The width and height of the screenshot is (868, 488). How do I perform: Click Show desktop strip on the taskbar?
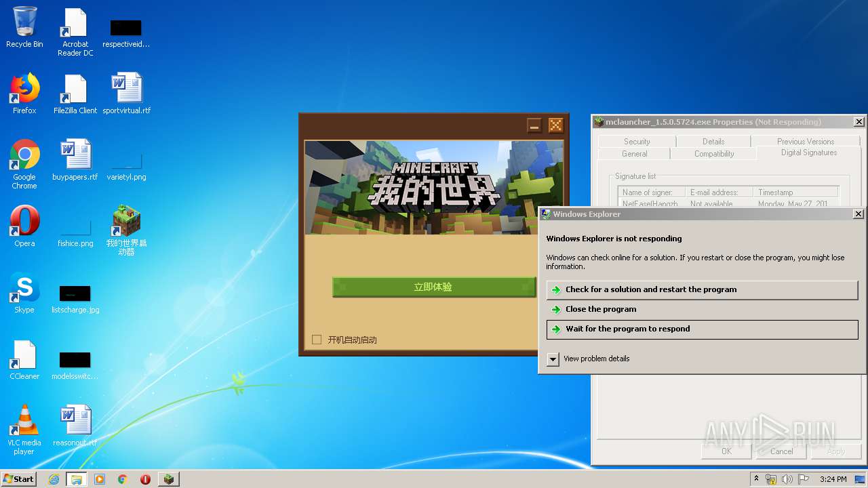click(x=861, y=479)
